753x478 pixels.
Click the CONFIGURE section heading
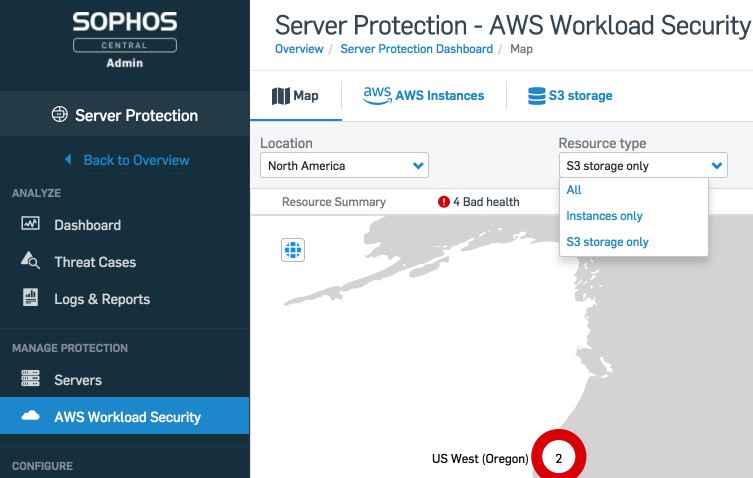42,466
